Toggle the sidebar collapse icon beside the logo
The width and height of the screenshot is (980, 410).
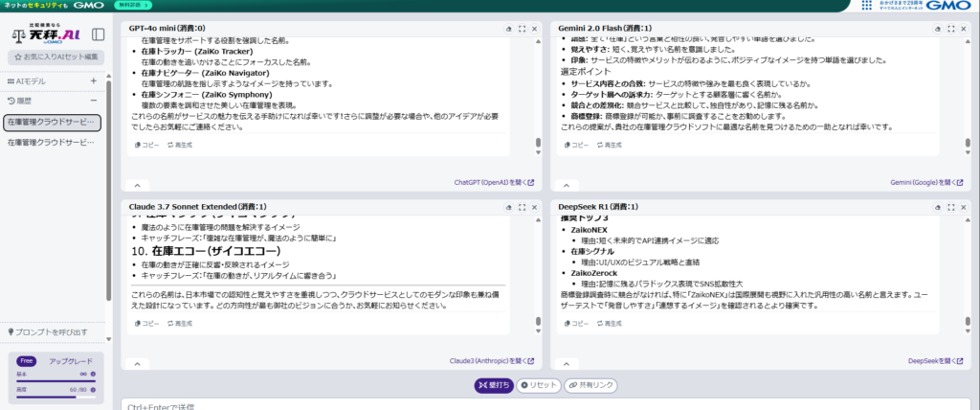tap(99, 34)
